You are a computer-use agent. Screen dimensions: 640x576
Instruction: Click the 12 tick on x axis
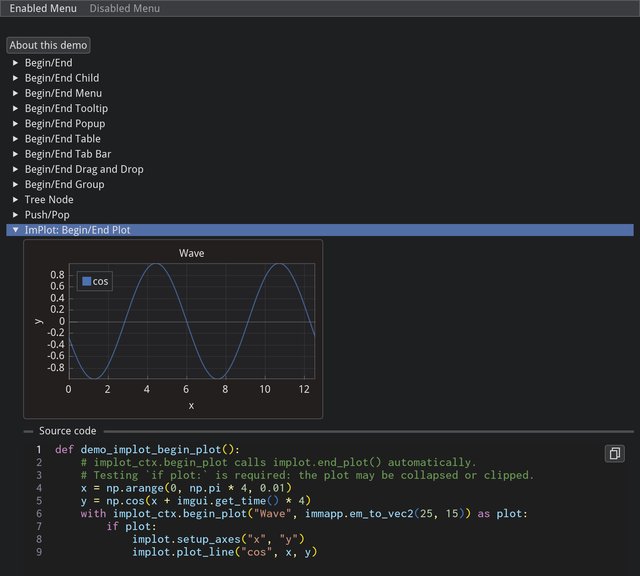(304, 389)
